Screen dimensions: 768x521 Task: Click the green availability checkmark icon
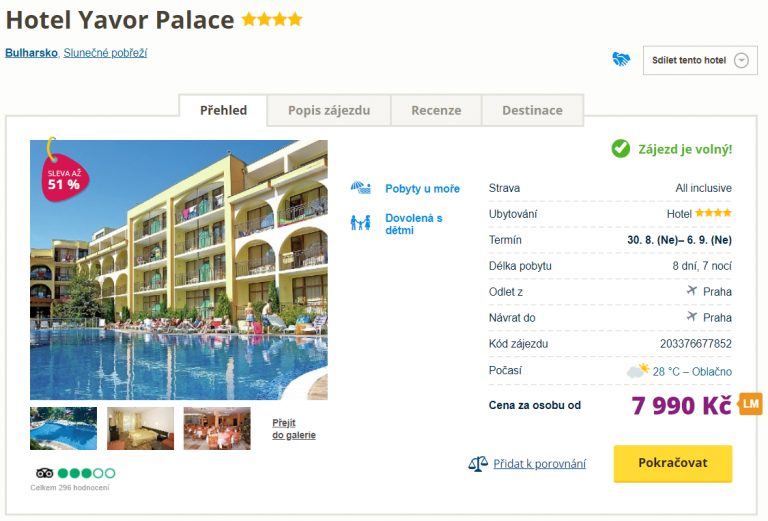621,149
